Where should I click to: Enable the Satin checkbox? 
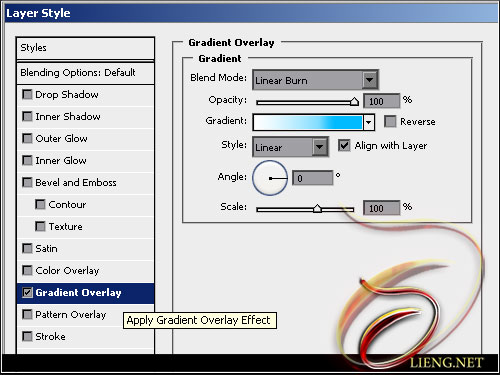(27, 248)
